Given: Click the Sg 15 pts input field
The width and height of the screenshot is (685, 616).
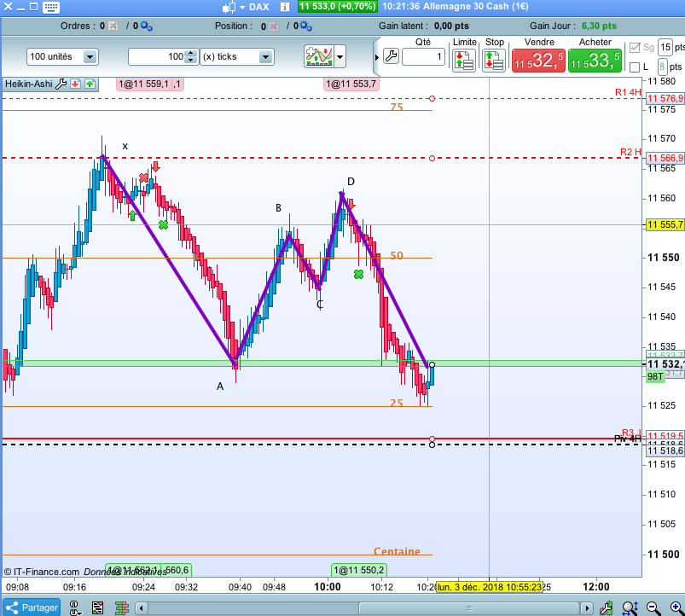Looking at the screenshot, I should click(x=665, y=47).
